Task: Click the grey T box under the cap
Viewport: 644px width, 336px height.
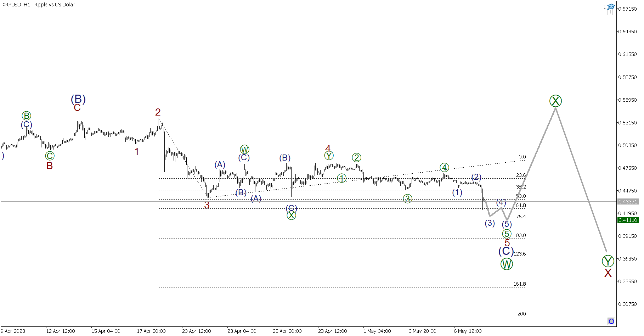Action: click(610, 13)
